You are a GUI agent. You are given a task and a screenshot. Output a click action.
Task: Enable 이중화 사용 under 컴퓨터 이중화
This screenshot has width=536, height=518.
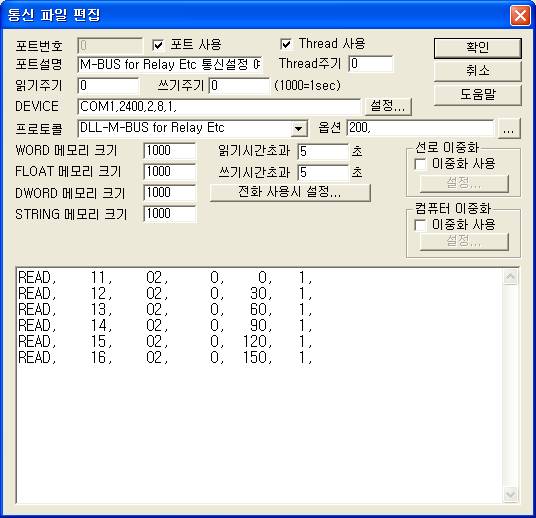tap(420, 225)
